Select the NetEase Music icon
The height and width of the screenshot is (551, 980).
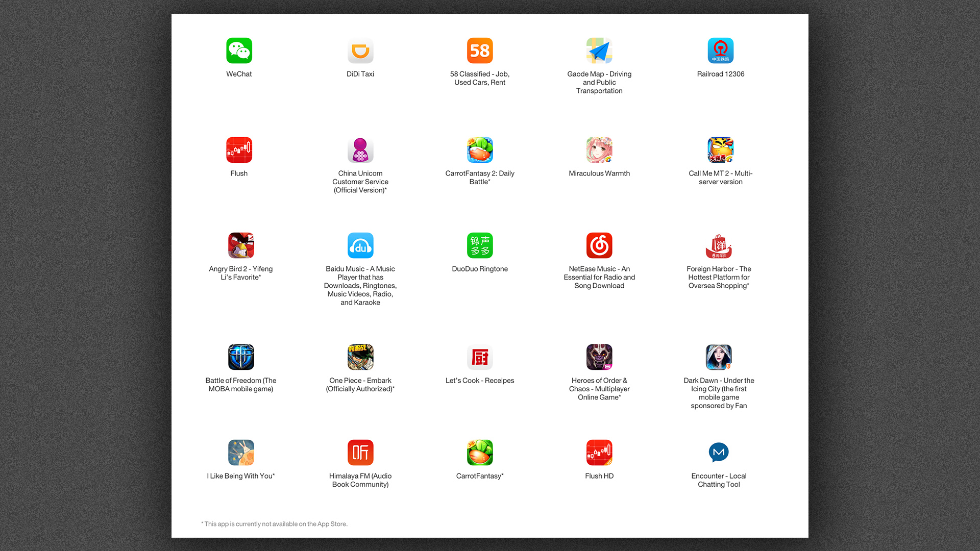coord(599,245)
